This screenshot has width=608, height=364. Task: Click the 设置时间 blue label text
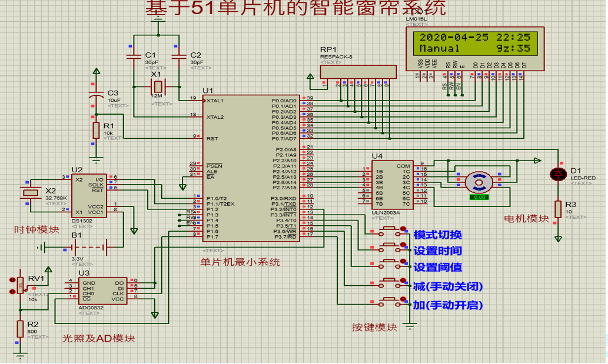437,251
